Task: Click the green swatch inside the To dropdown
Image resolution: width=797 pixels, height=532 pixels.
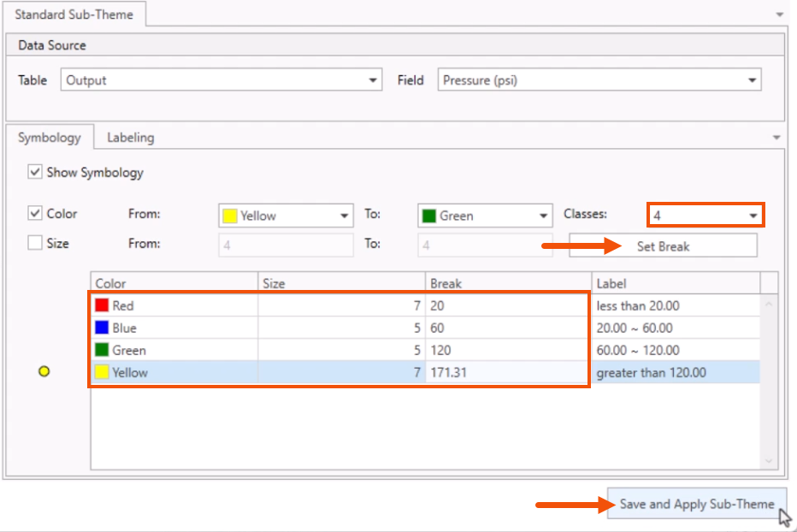Action: [x=428, y=215]
